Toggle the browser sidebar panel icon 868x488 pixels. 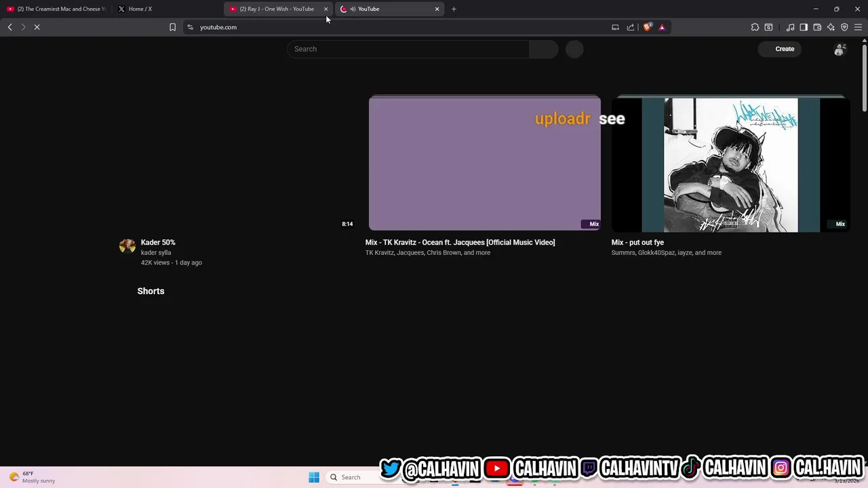804,27
